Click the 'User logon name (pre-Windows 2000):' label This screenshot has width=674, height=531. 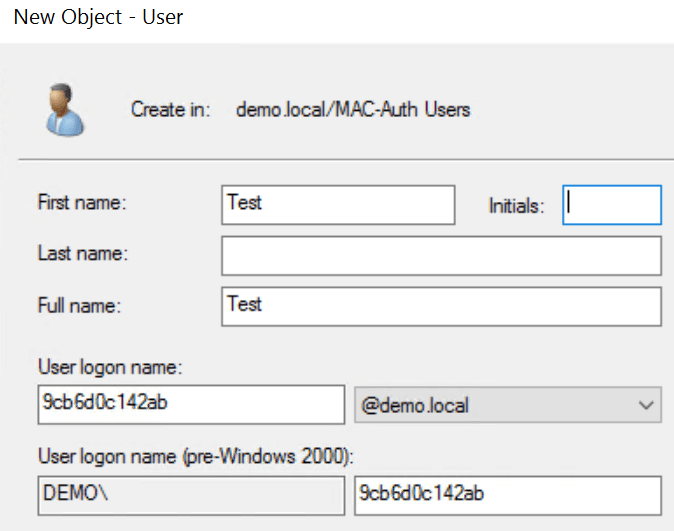(x=196, y=457)
